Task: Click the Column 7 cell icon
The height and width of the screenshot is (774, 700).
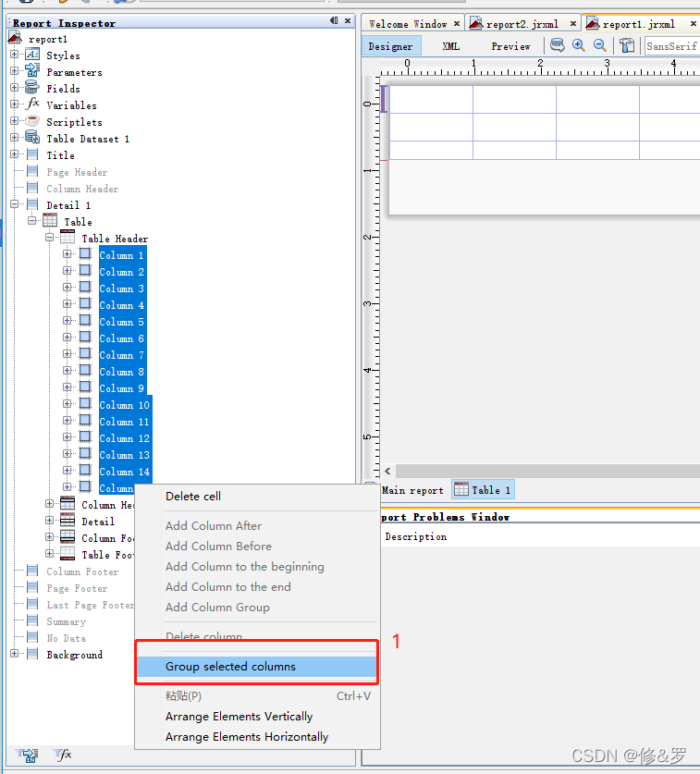Action: coord(85,354)
